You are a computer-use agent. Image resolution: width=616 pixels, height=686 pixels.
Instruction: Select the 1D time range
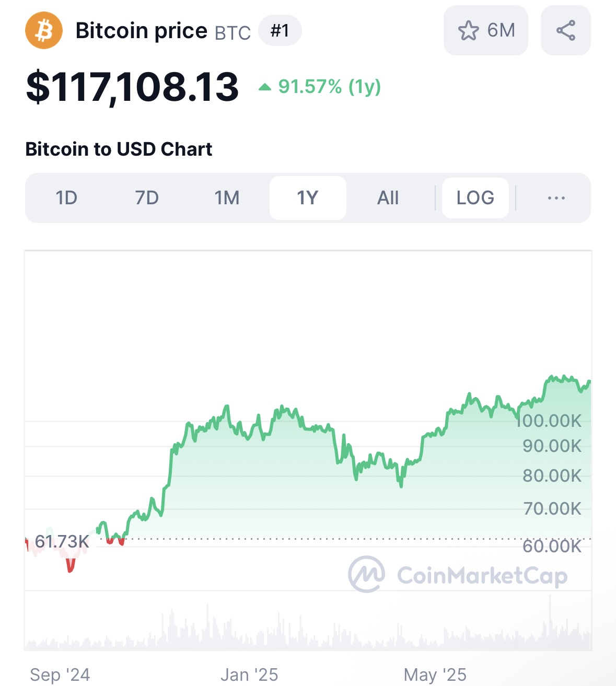[66, 198]
